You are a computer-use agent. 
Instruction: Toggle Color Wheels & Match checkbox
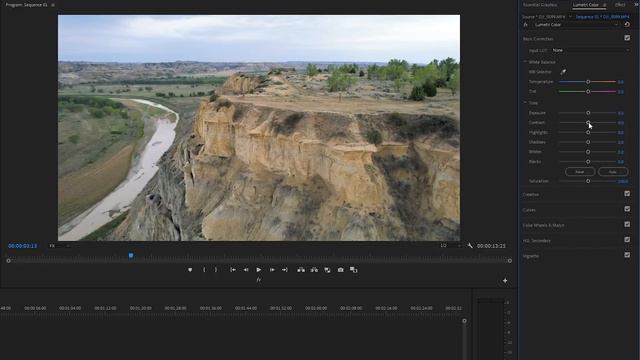pos(627,224)
